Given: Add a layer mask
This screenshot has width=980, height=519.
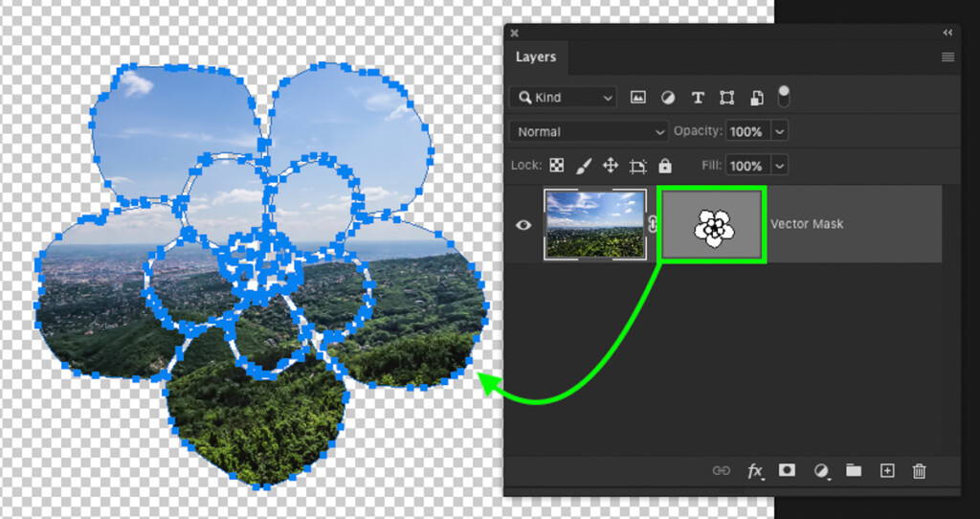Looking at the screenshot, I should tap(787, 470).
